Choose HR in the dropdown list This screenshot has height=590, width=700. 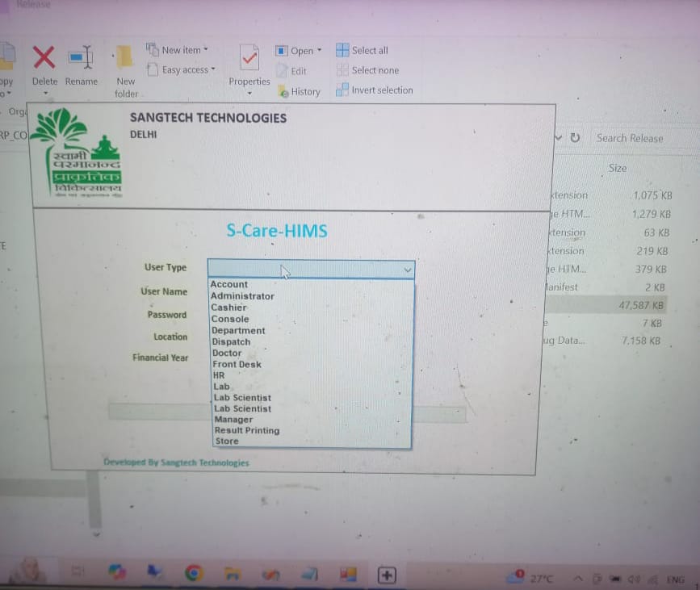pos(219,375)
